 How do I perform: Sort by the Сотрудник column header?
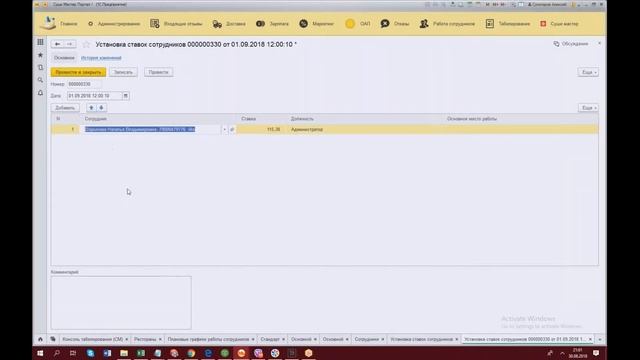coord(96,119)
